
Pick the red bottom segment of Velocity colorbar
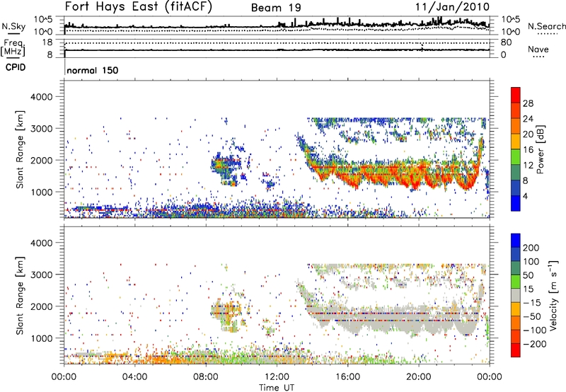click(x=516, y=350)
